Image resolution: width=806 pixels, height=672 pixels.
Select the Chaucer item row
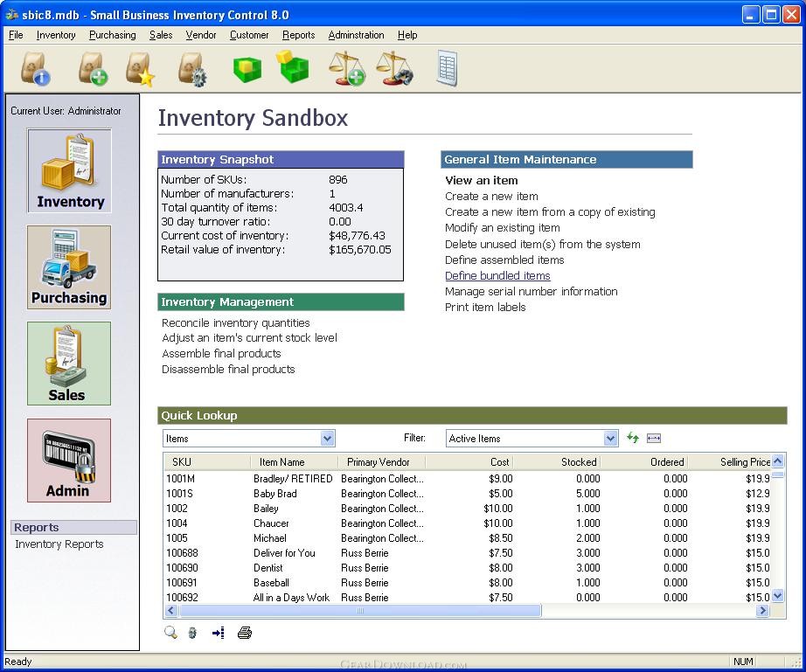tap(468, 523)
